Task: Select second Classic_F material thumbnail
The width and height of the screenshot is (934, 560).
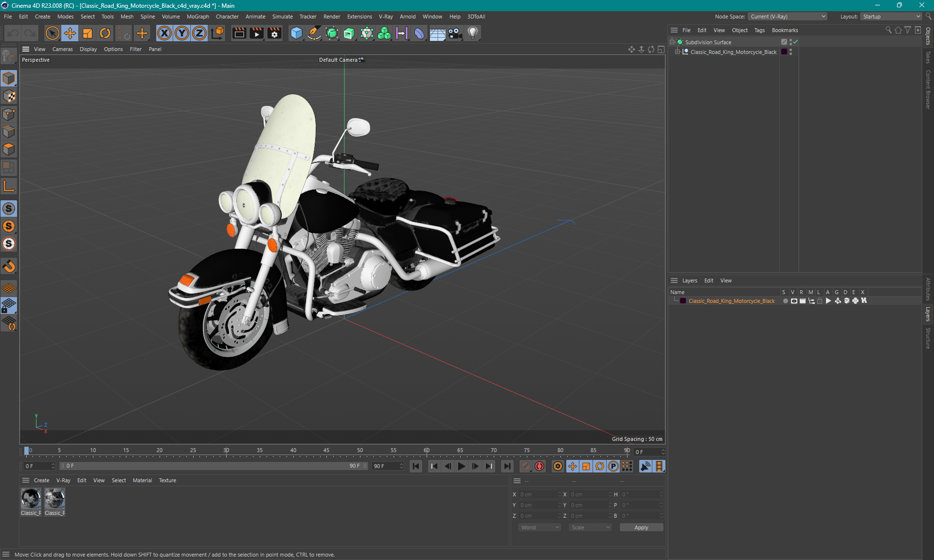Action: (x=54, y=499)
